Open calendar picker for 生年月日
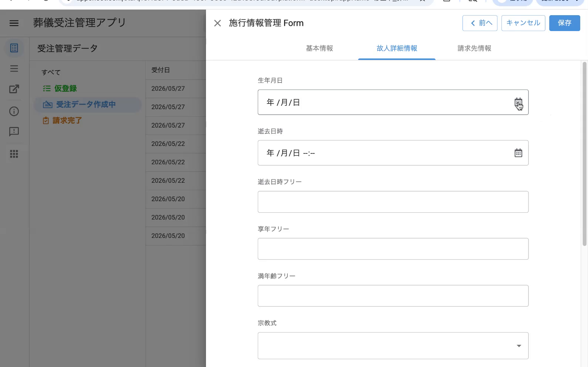 tap(518, 102)
